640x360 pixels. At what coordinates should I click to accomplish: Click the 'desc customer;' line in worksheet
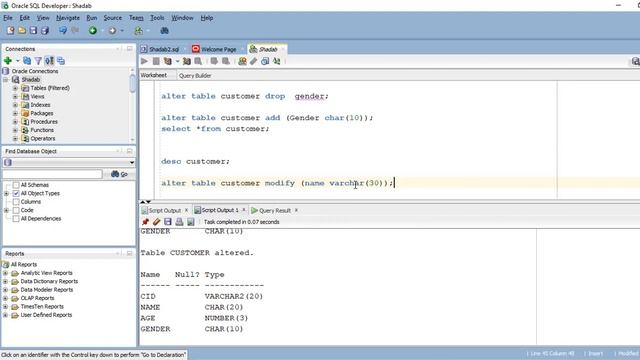195,162
